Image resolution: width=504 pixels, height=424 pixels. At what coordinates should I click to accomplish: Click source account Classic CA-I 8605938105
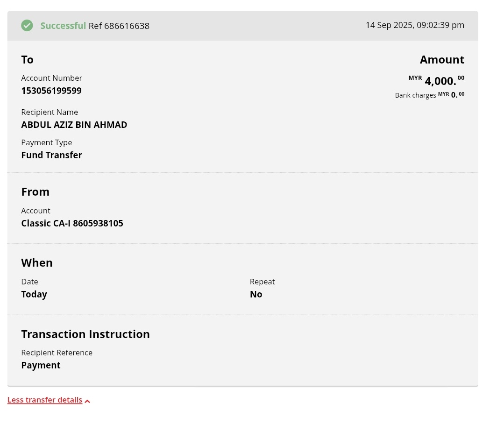72,223
